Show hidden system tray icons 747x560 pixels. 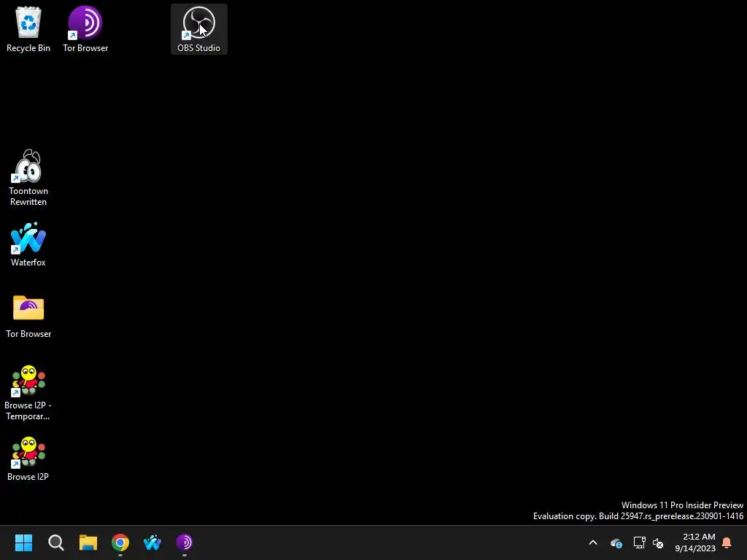coord(593,542)
